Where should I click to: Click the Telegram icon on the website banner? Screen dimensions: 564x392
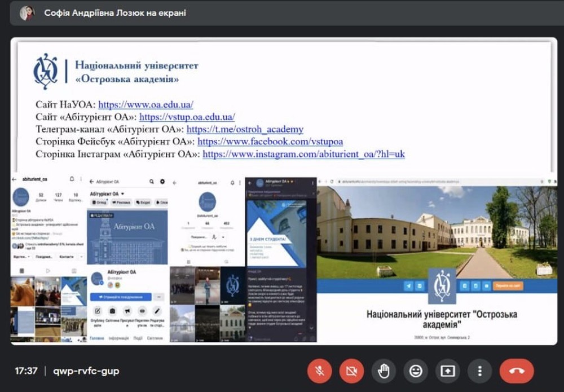tap(408, 286)
